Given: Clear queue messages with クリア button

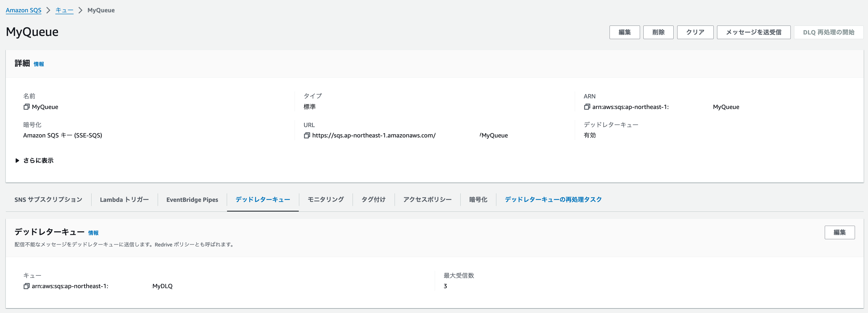Looking at the screenshot, I should pyautogui.click(x=695, y=32).
